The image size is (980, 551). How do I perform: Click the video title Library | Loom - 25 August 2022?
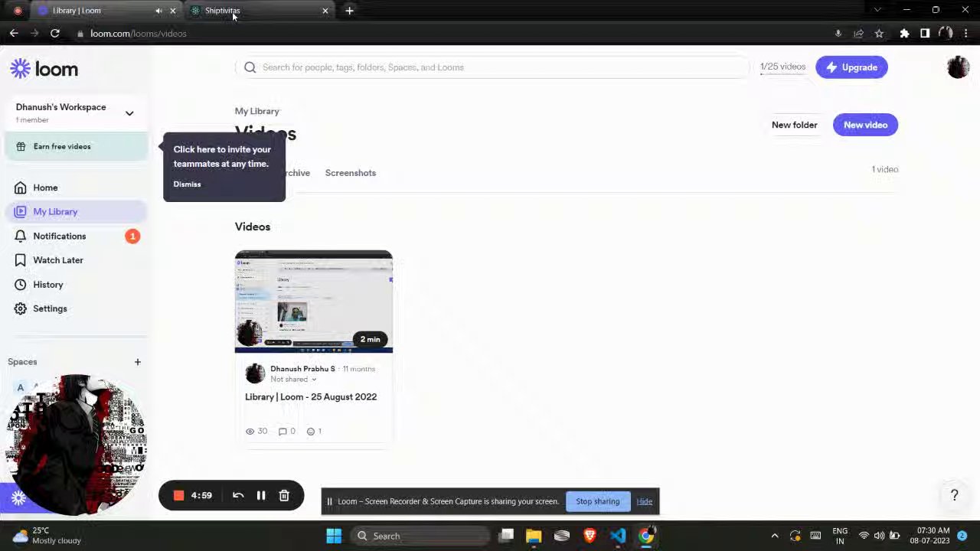coord(311,397)
